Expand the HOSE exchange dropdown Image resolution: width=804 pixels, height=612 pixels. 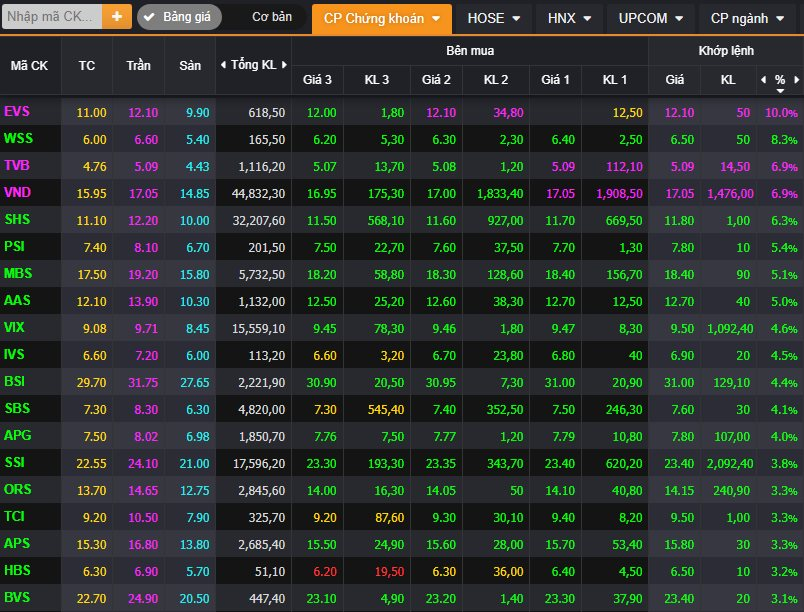(x=494, y=18)
